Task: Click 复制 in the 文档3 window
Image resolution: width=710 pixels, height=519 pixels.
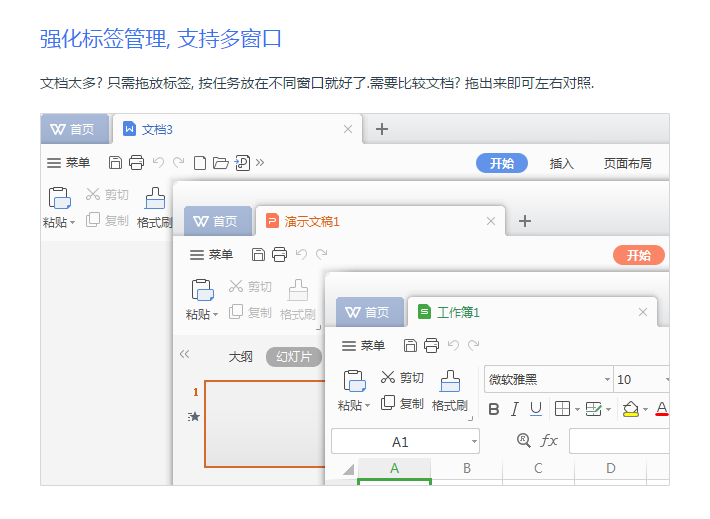Action: [107, 220]
